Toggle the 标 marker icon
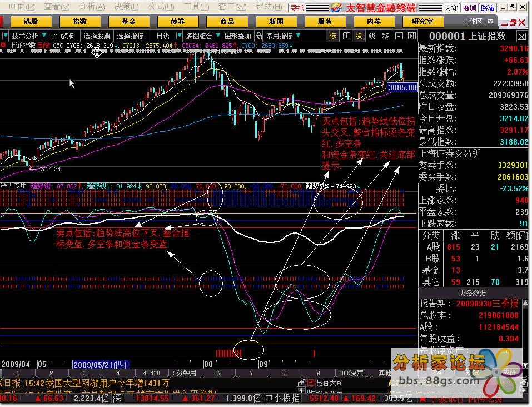The height and width of the screenshot is (407, 532). tap(332, 36)
